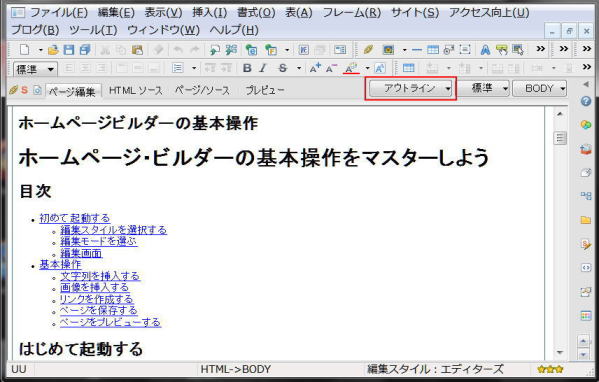Save the page with the single floppy disk icon
The image size is (599, 382).
pos(69,50)
